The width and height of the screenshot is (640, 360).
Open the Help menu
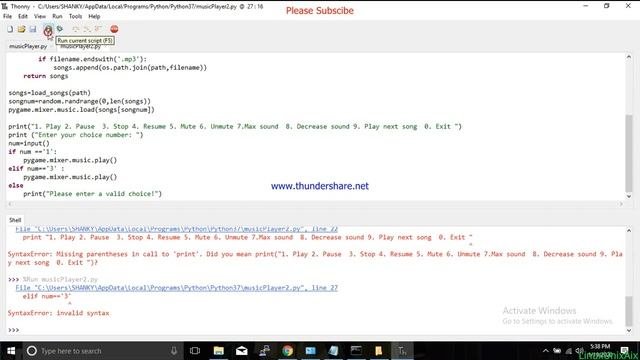click(x=94, y=16)
